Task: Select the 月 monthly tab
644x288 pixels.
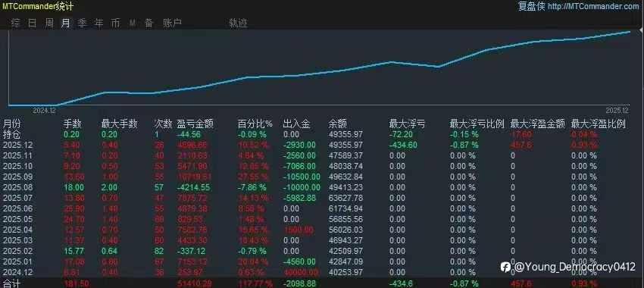Action: [65, 23]
